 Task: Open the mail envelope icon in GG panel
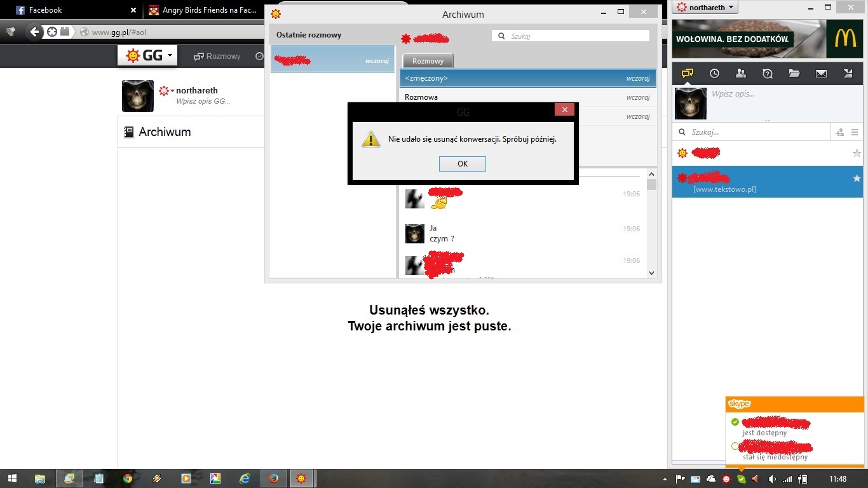tap(821, 74)
